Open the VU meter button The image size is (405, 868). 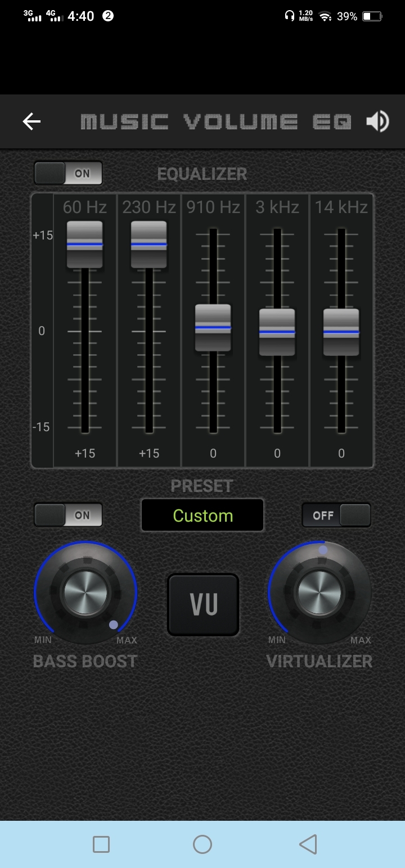tap(203, 604)
